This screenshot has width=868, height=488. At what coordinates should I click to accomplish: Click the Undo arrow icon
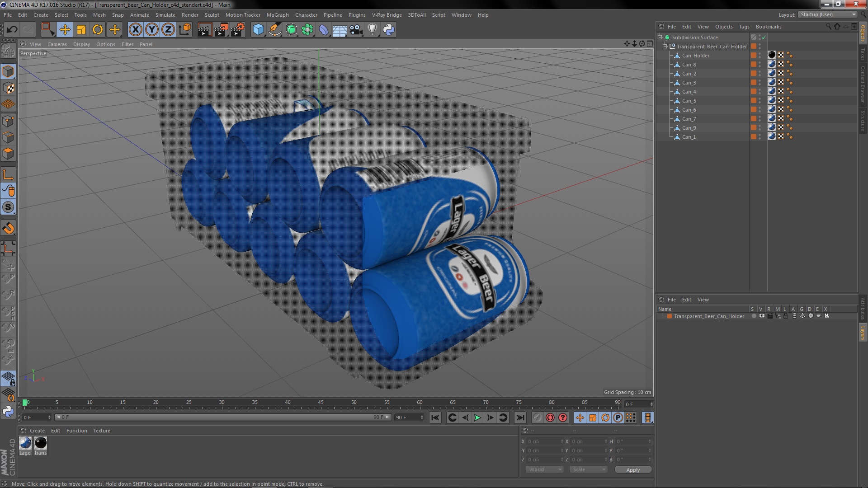coord(12,30)
